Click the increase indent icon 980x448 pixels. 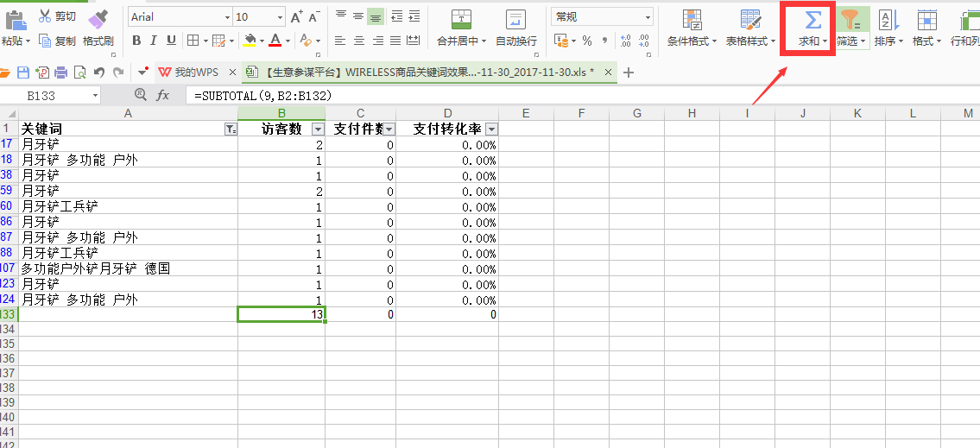point(414,17)
